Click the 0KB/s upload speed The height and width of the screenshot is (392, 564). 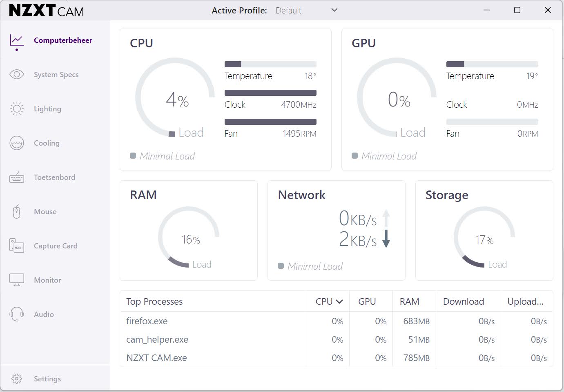358,218
